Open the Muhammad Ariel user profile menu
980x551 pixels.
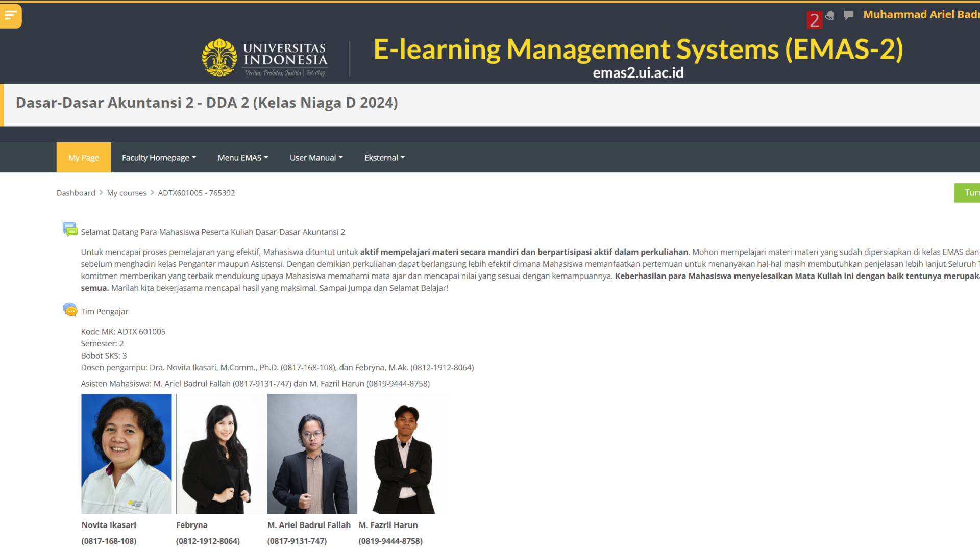[921, 15]
